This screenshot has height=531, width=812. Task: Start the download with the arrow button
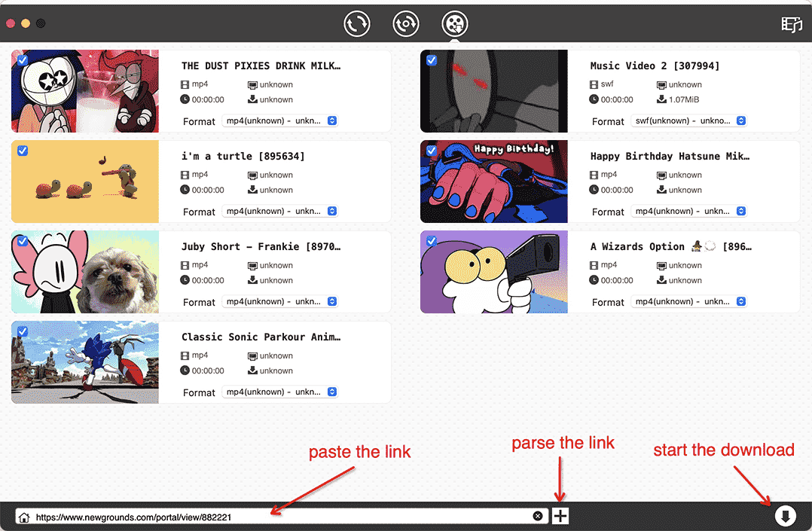tap(785, 516)
